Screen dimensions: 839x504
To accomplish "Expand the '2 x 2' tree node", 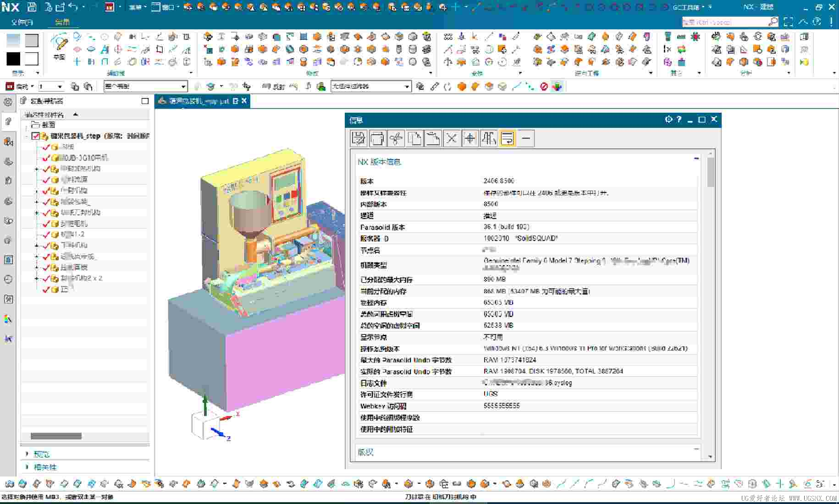I will tap(37, 278).
